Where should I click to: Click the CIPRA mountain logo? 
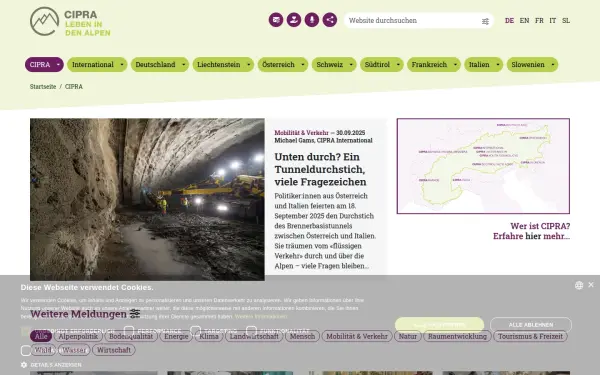(70, 21)
